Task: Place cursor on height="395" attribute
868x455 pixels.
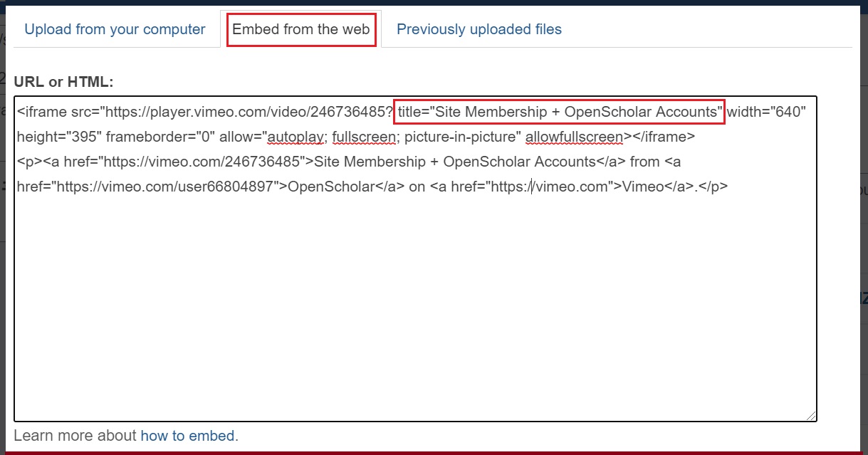Action: click(58, 137)
